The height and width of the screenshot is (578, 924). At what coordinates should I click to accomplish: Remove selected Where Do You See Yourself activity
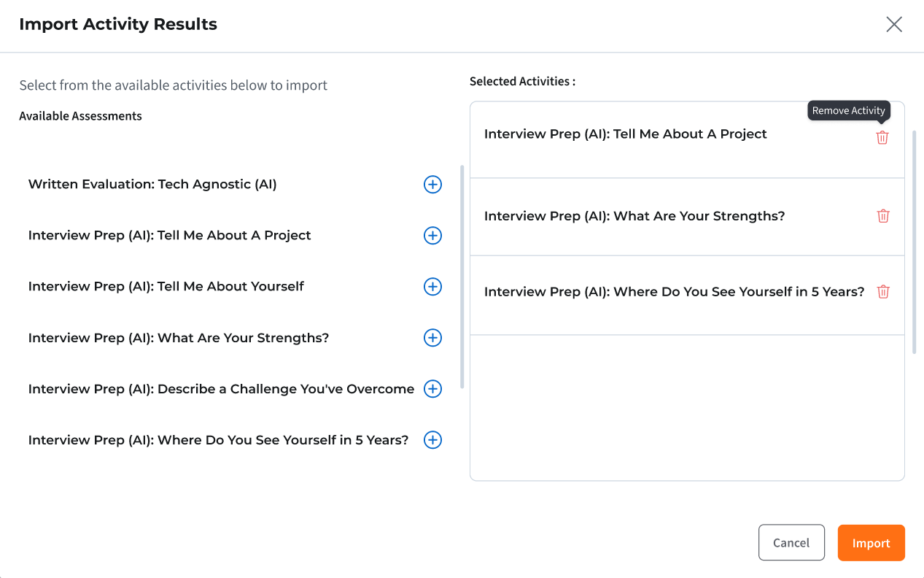pyautogui.click(x=883, y=292)
